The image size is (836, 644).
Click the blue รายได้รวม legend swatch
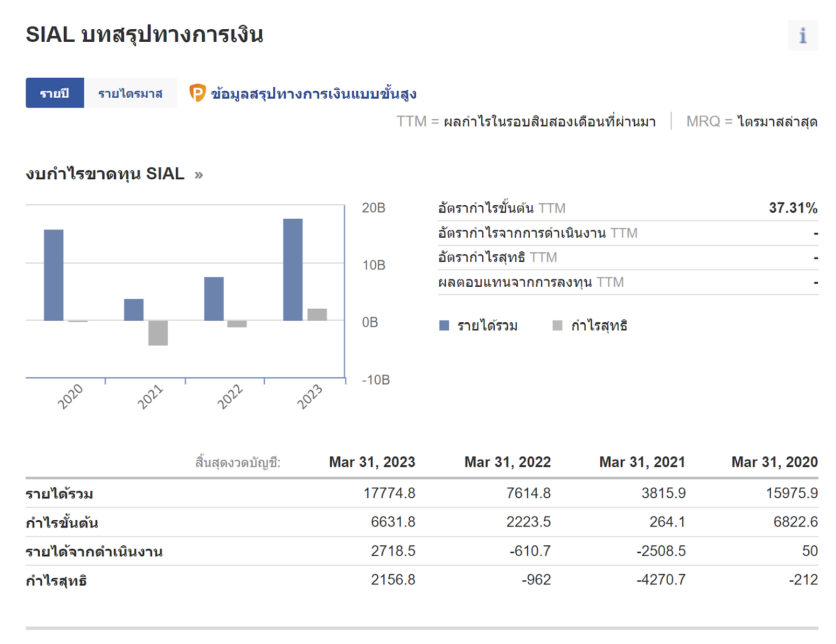[444, 326]
